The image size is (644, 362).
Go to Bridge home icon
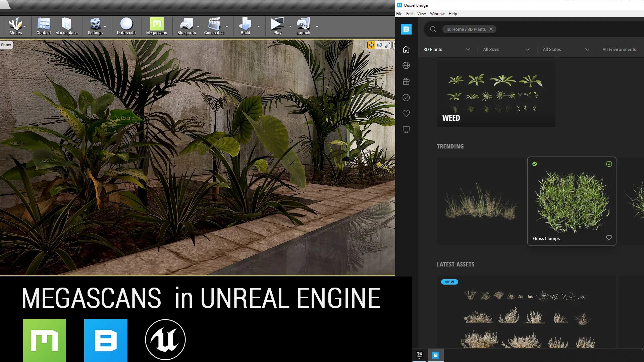click(406, 49)
